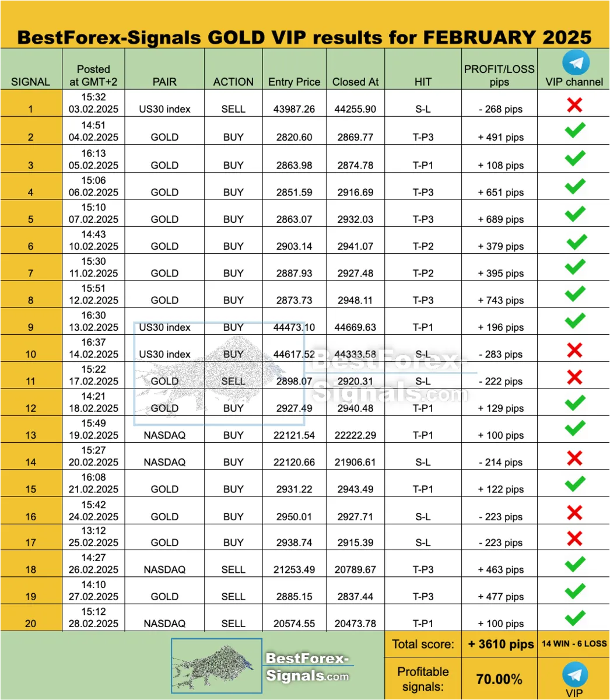
Task: Click the green checkmark for signal 20
Action: [x=575, y=617]
